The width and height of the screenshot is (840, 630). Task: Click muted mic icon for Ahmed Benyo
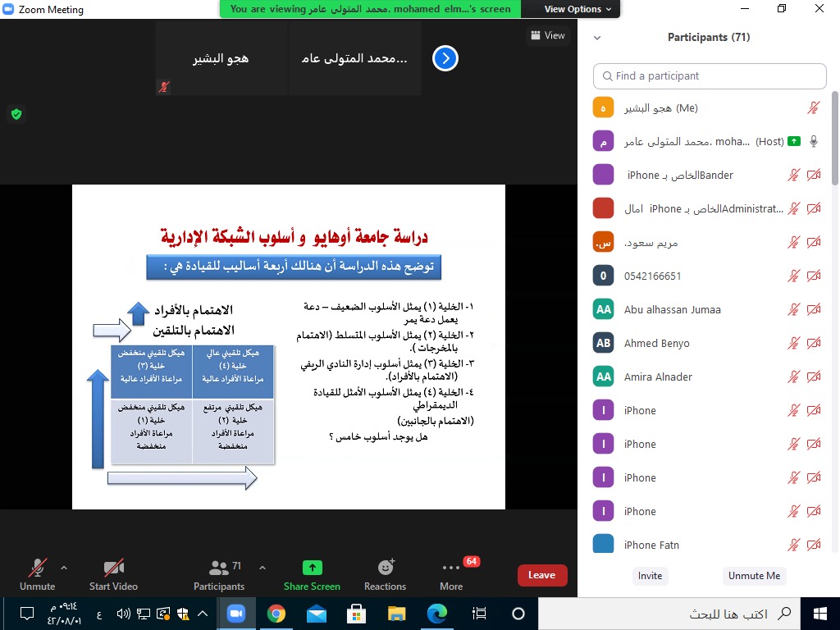point(793,344)
